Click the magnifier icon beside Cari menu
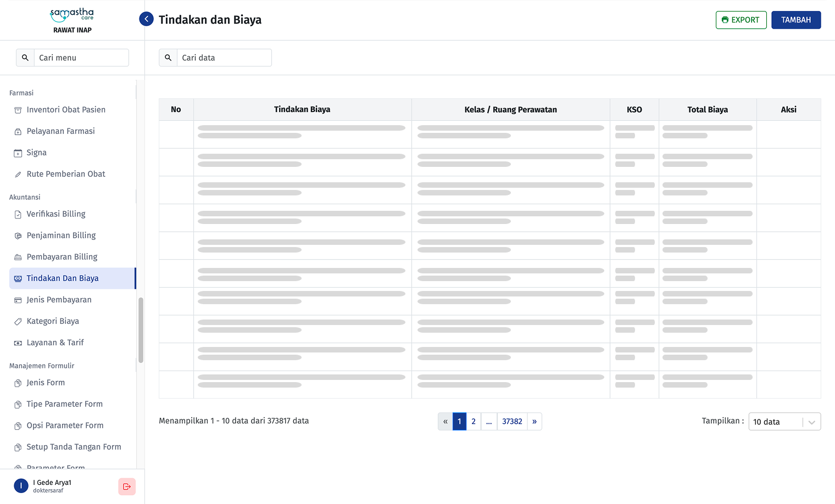Image resolution: width=835 pixels, height=504 pixels. point(25,58)
